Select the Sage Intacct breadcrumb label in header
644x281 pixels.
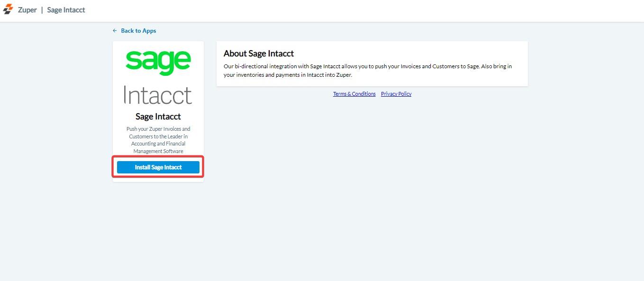coord(66,9)
